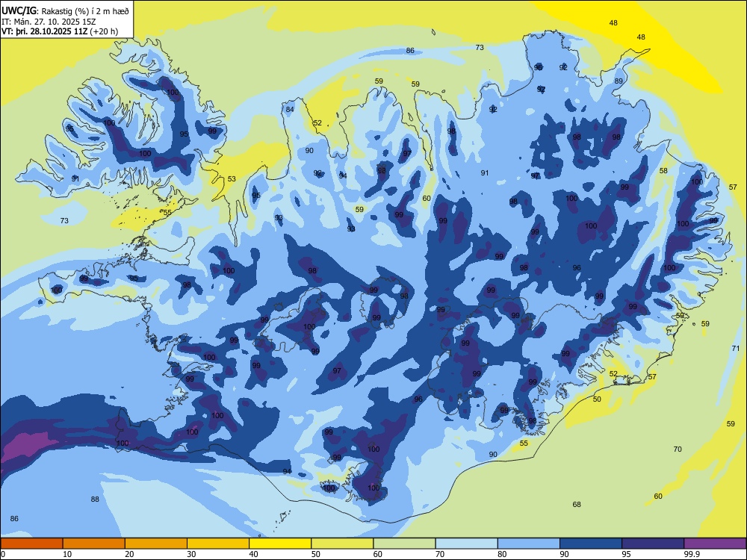
Task: Click the navy 95–99.9 legend swatch
Action: (x=653, y=544)
